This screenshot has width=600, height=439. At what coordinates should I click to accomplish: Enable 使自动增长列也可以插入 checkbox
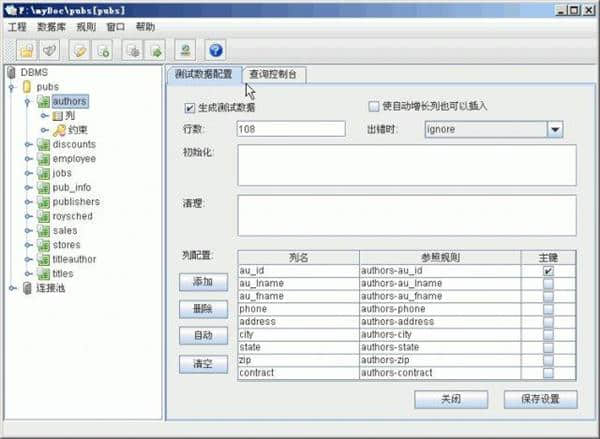[374, 106]
